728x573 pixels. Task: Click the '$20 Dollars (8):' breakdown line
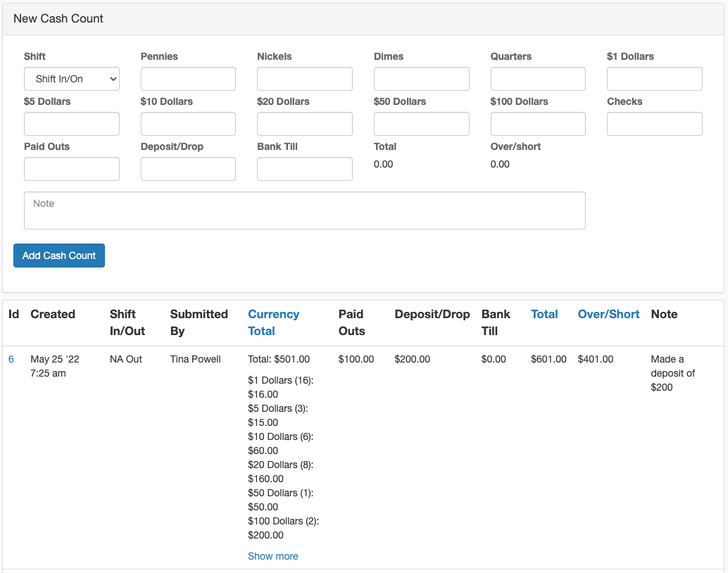(x=280, y=465)
